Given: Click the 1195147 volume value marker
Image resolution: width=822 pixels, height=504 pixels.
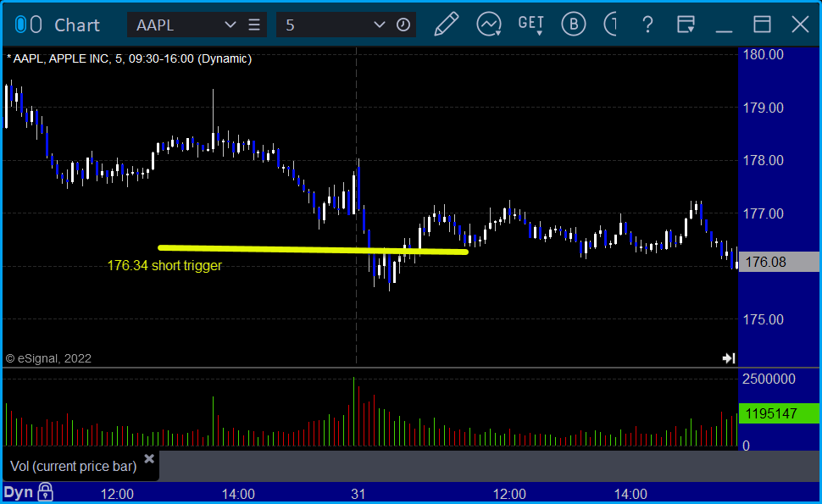Looking at the screenshot, I should (779, 414).
